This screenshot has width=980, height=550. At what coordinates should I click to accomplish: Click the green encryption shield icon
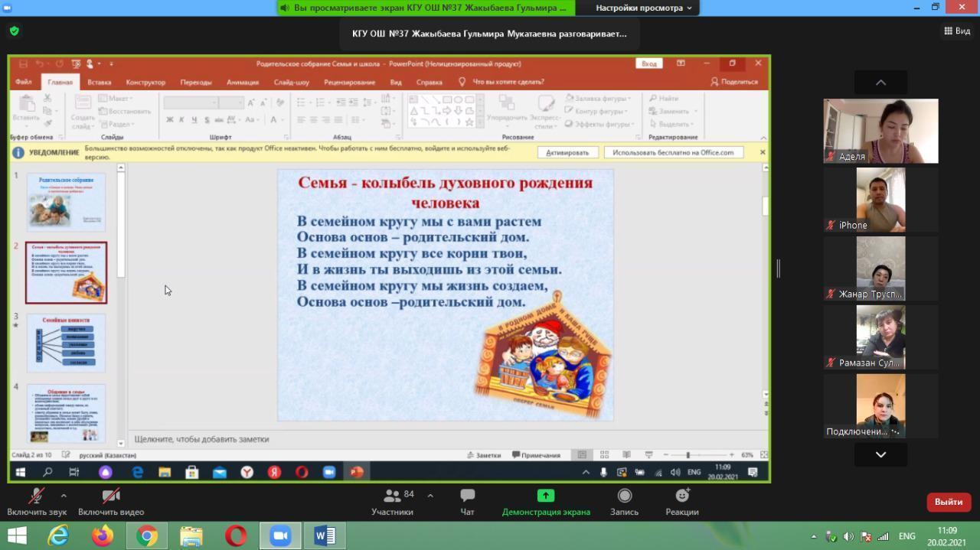point(14,31)
